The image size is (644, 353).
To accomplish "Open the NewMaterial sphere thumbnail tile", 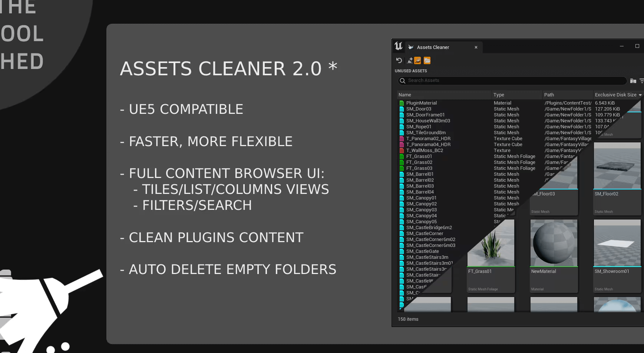I will pyautogui.click(x=554, y=256).
